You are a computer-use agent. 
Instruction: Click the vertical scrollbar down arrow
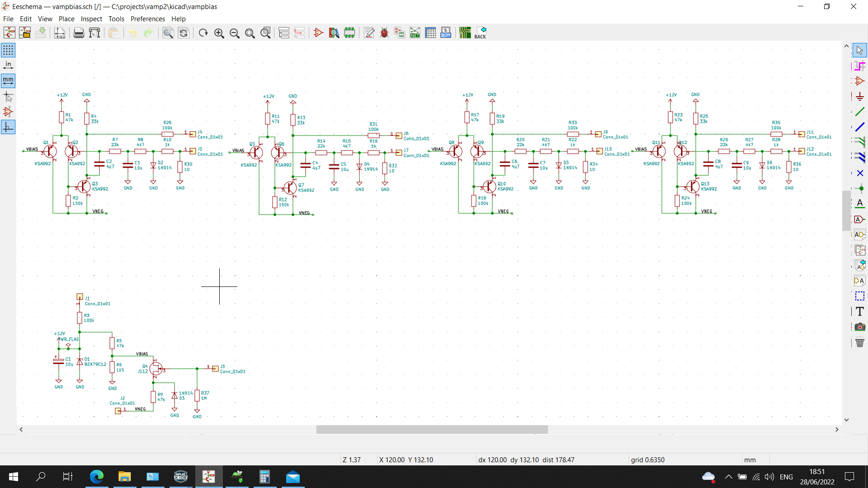[846, 420]
